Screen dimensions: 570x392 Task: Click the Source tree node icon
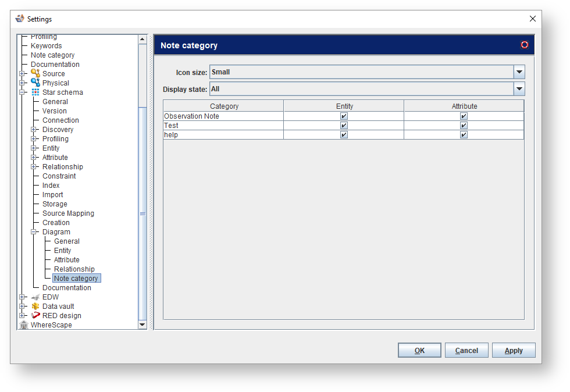[35, 73]
